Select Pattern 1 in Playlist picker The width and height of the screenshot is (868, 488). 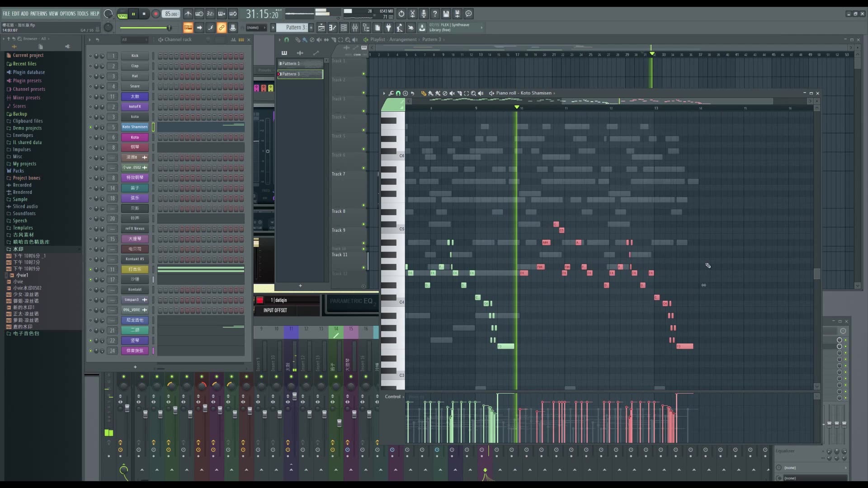tap(300, 64)
